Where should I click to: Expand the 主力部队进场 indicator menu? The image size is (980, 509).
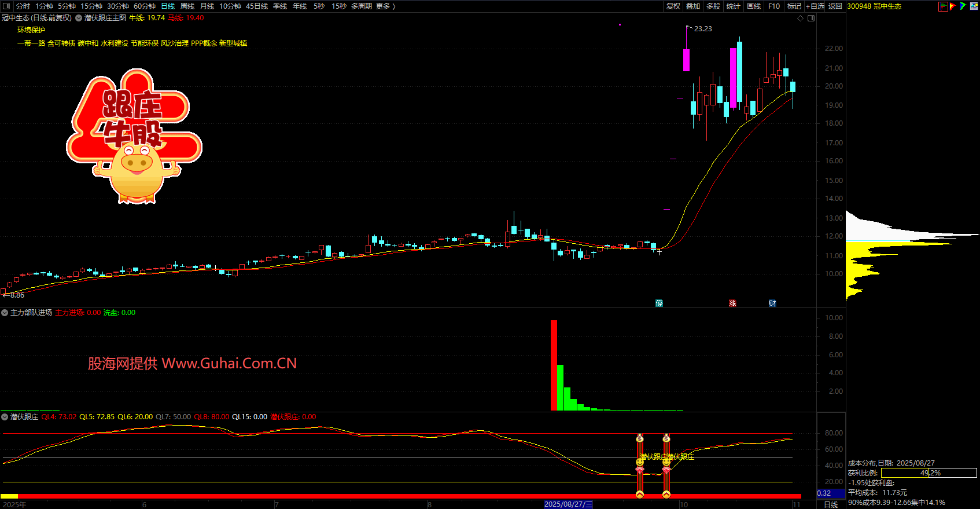pos(5,313)
